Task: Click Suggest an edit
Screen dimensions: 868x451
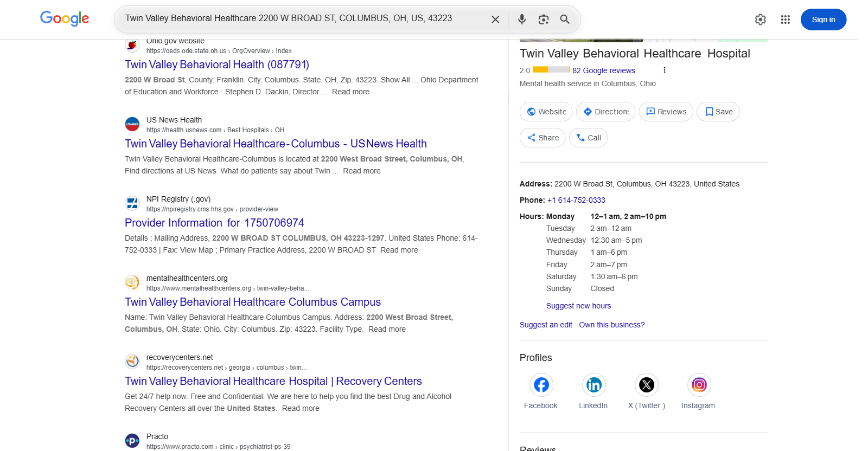Action: click(x=546, y=325)
